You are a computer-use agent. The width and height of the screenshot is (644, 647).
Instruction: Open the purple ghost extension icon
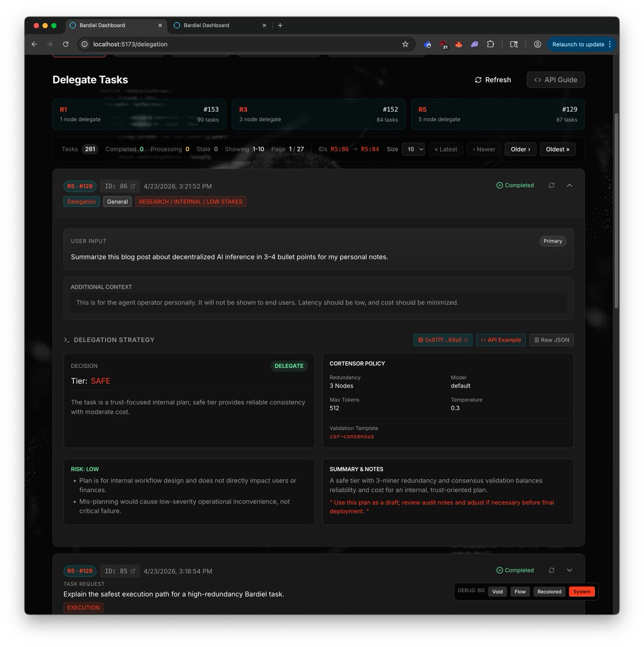[x=475, y=44]
